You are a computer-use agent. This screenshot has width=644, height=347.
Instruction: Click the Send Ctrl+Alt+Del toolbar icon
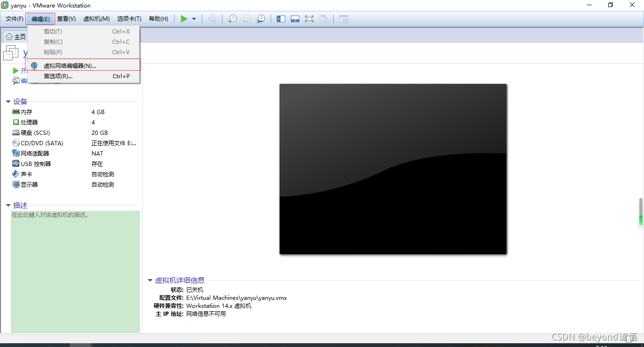(x=213, y=19)
